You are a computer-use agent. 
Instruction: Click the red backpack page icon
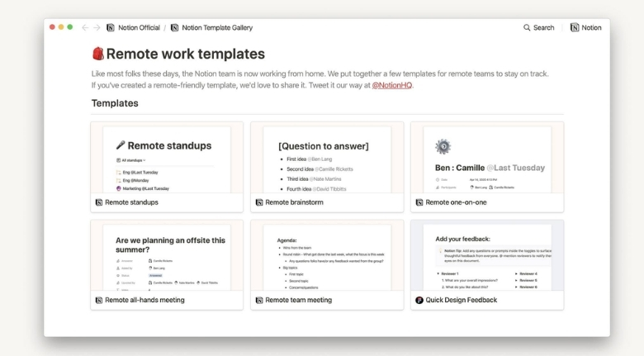click(x=97, y=54)
